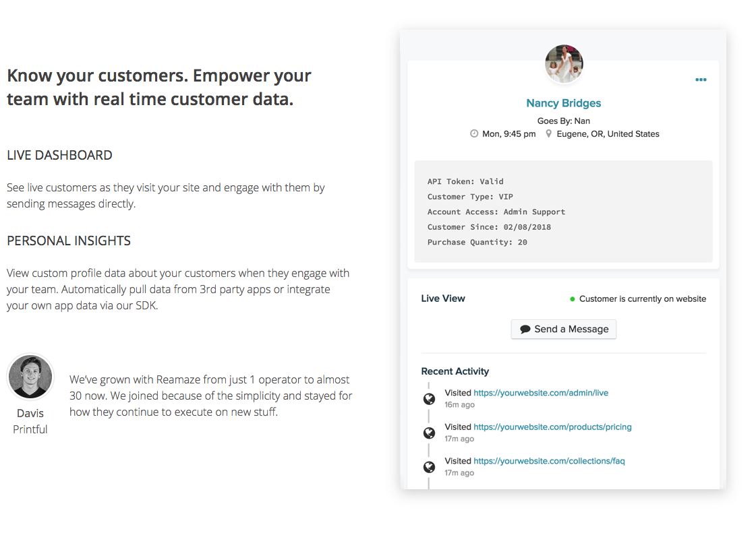Click the custom data box with API Token

click(563, 211)
